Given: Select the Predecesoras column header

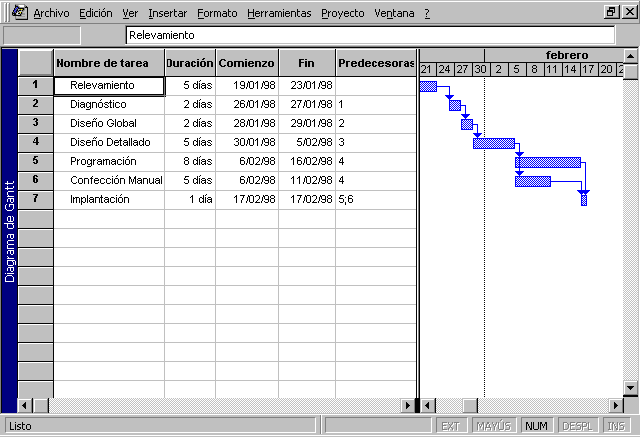Looking at the screenshot, I should [x=376, y=63].
